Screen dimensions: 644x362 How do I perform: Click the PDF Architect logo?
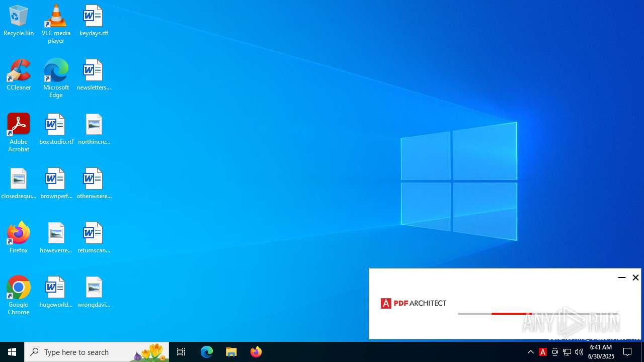414,303
